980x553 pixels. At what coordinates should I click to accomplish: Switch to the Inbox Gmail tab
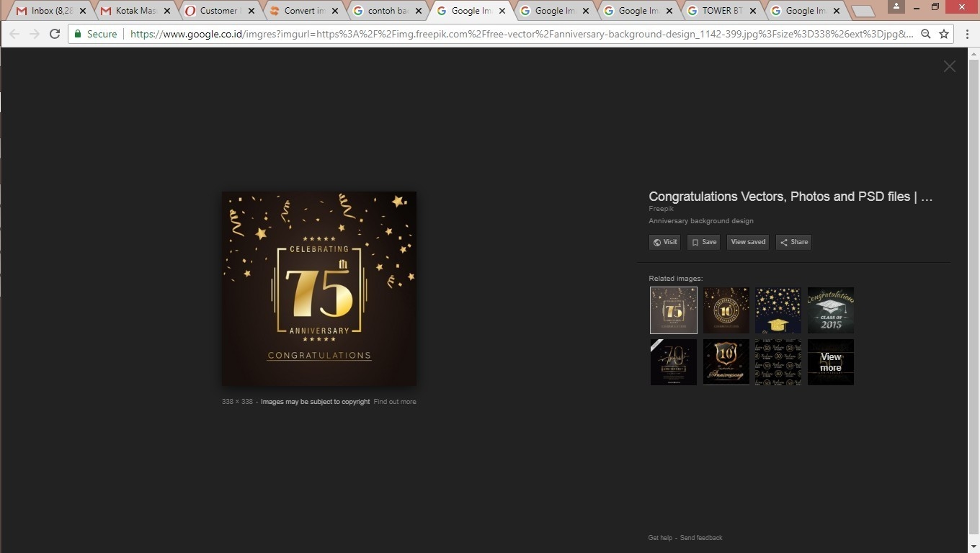[45, 11]
